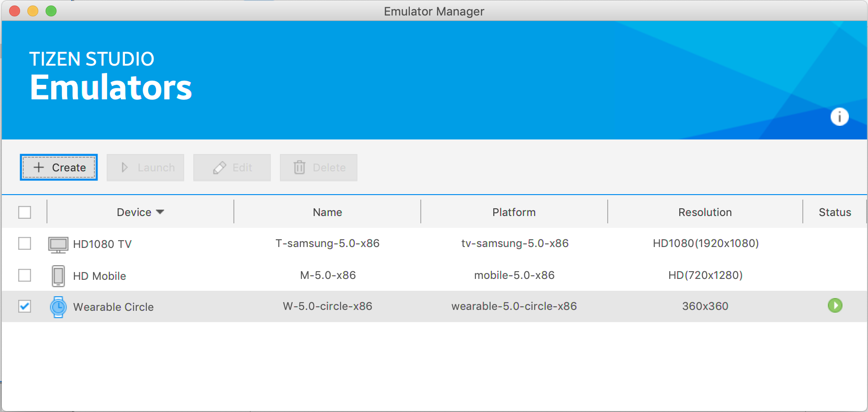This screenshot has height=412, width=868.
Task: Click the Status column header
Action: (834, 212)
